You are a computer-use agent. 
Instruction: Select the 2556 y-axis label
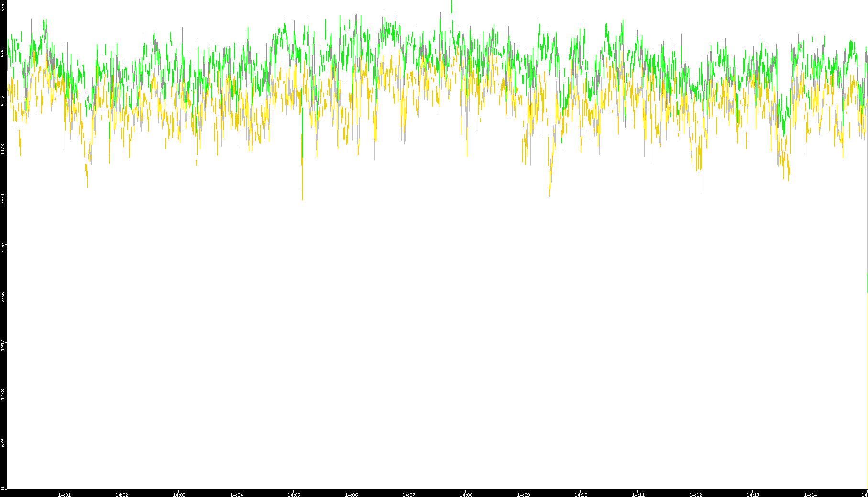pos(3,296)
